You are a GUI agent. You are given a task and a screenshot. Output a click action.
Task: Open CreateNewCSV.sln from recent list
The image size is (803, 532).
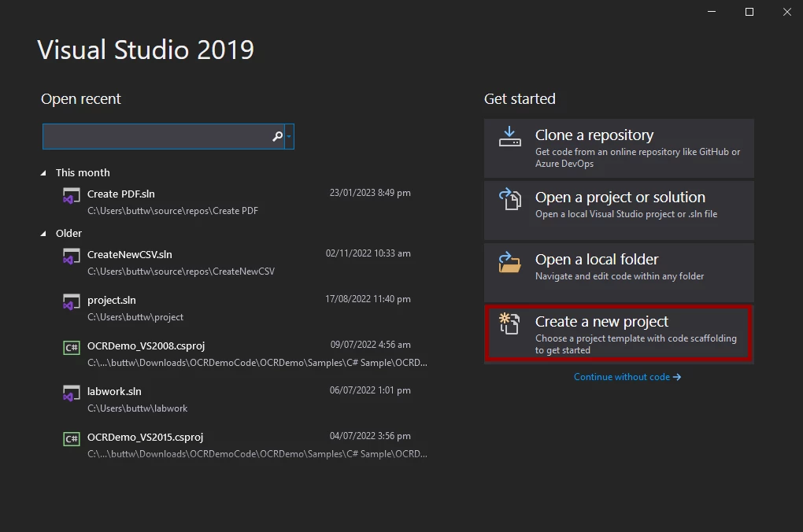click(x=130, y=255)
